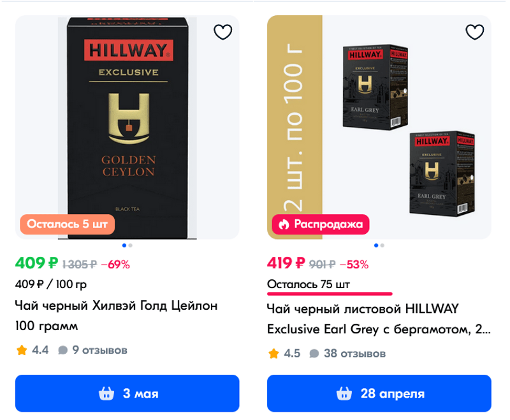The height and width of the screenshot is (420, 510).
Task: View Earl Grey 2-pack product image
Action: click(x=379, y=127)
